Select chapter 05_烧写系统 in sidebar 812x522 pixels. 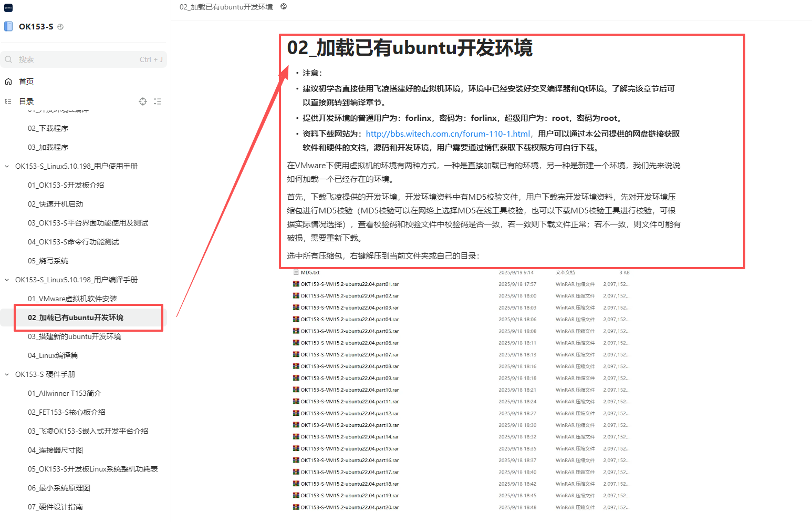[x=47, y=260]
